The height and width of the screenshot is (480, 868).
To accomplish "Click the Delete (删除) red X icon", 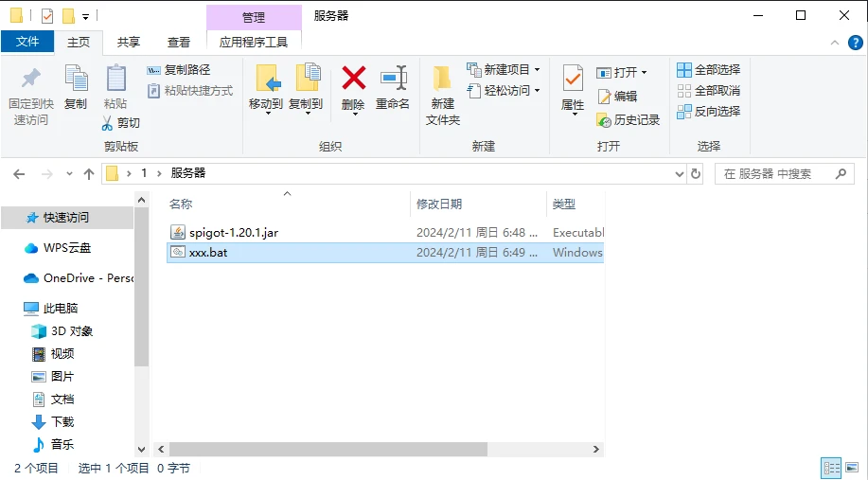I will (x=353, y=79).
